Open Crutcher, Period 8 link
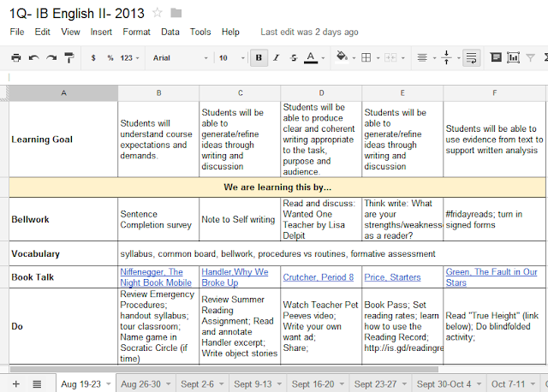548x392 pixels. pos(318,277)
